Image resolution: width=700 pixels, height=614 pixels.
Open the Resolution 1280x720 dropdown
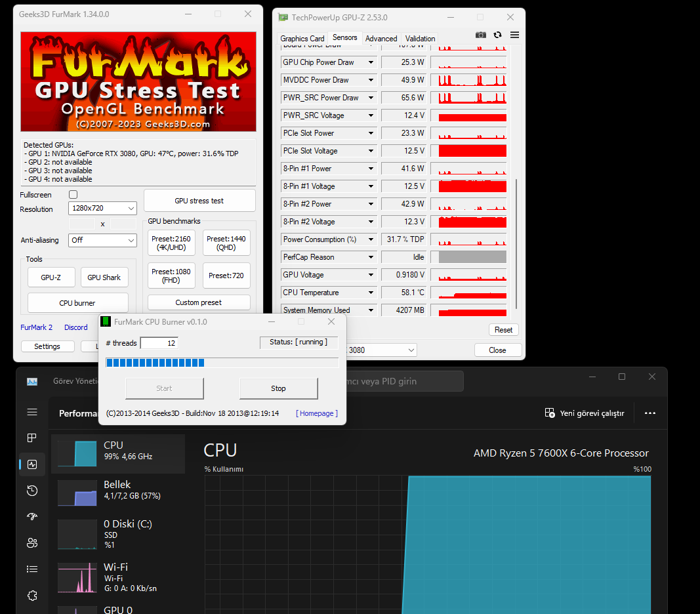click(103, 208)
